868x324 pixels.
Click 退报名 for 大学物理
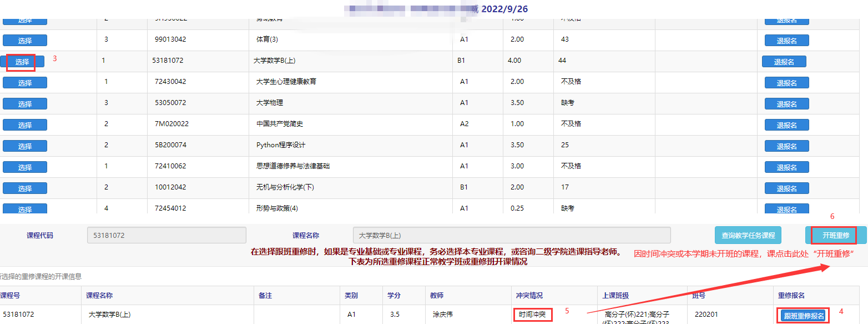786,104
